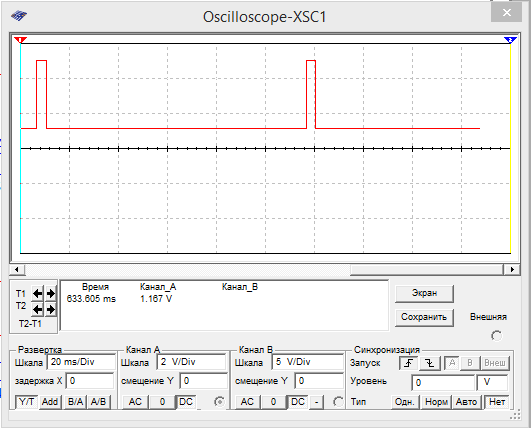Select B/A display mode
Viewport: 531px width, 428px height.
[75, 402]
